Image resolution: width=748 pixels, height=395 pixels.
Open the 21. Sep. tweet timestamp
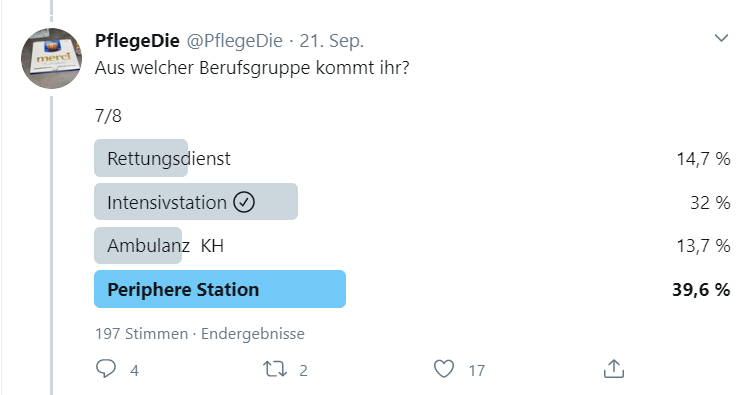332,41
